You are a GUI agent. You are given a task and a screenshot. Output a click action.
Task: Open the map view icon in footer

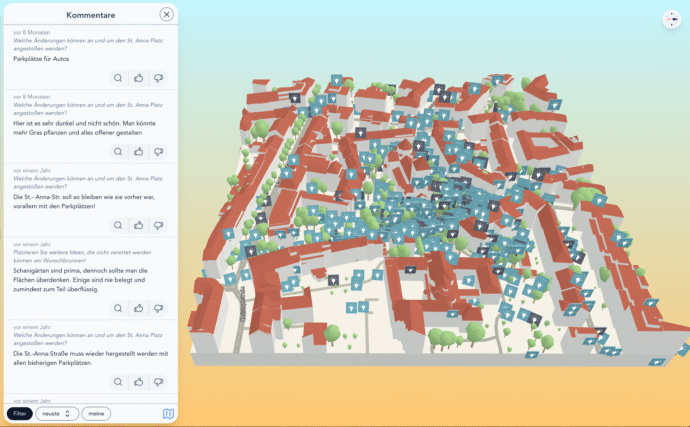(x=168, y=413)
